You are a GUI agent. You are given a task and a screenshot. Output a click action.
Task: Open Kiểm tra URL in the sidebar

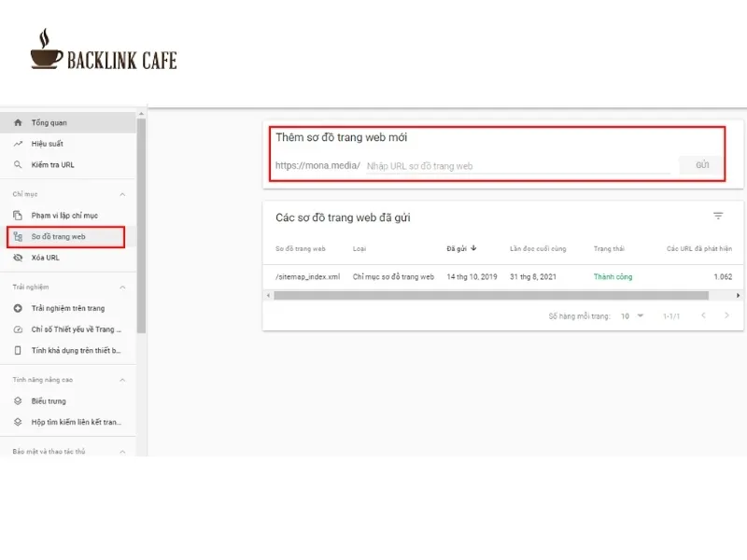point(67,164)
